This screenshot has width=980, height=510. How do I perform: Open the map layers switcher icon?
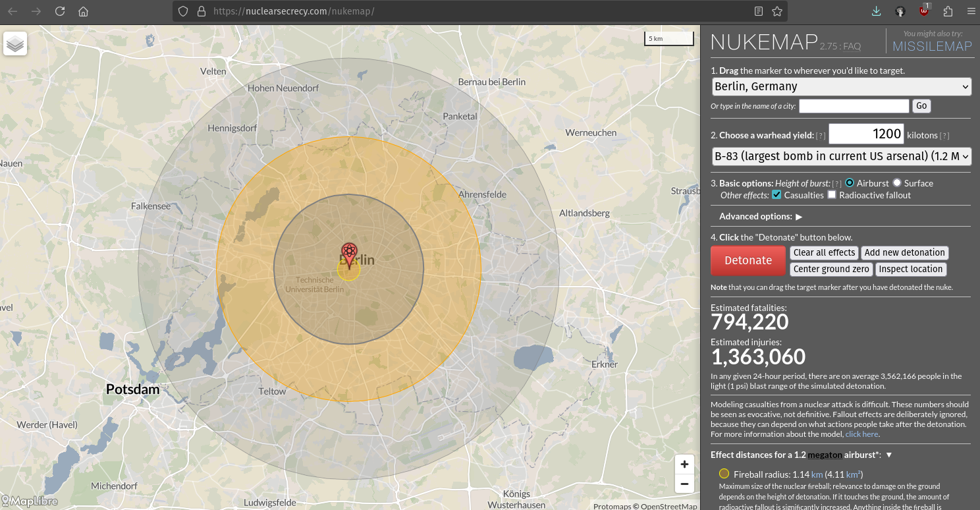(x=15, y=44)
